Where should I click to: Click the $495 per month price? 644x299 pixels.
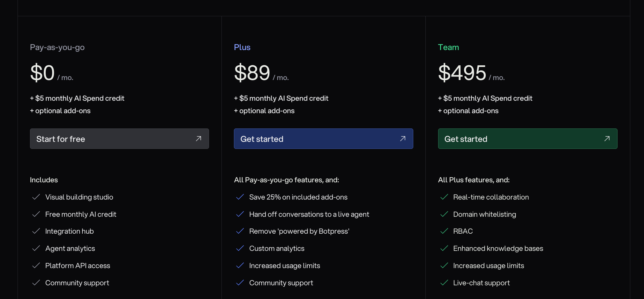pos(462,73)
